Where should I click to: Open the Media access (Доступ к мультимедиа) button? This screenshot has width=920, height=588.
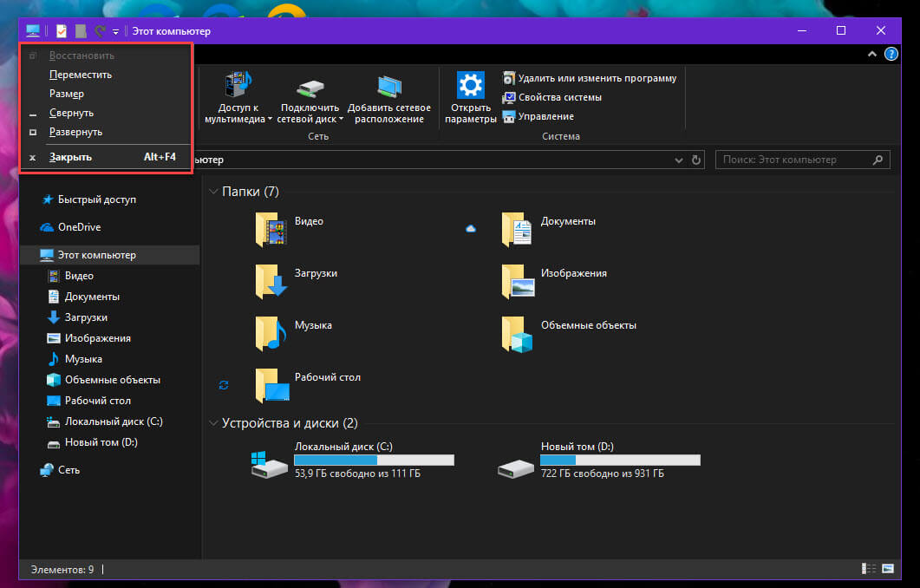238,97
